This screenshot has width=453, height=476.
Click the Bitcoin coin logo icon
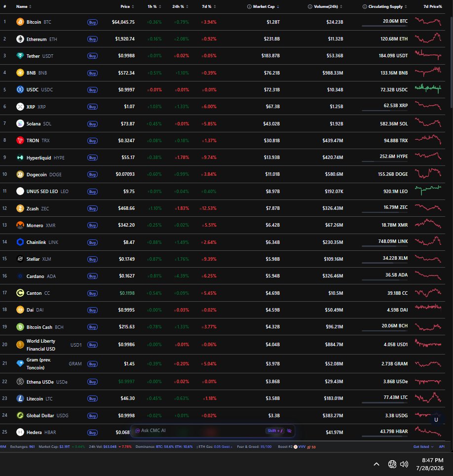20,22
